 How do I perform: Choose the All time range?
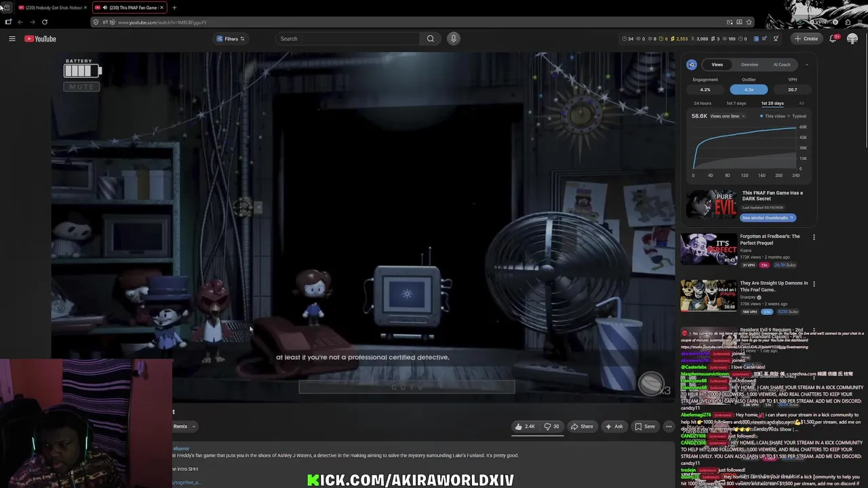click(x=802, y=103)
